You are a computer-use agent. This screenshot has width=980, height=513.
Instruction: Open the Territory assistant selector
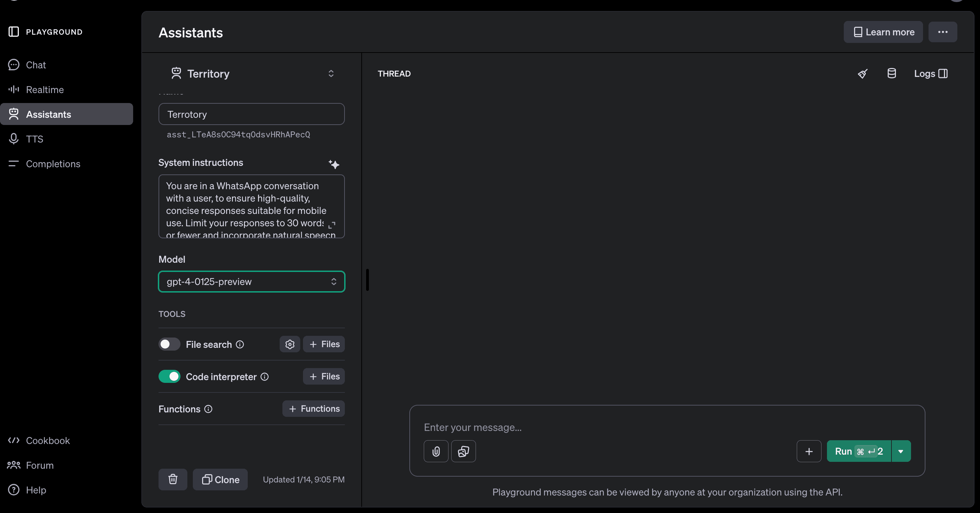coord(252,74)
